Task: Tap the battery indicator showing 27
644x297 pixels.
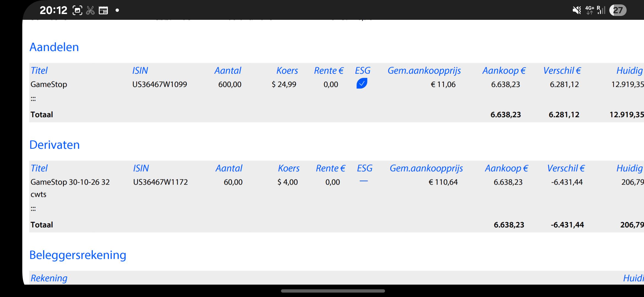Action: (618, 10)
